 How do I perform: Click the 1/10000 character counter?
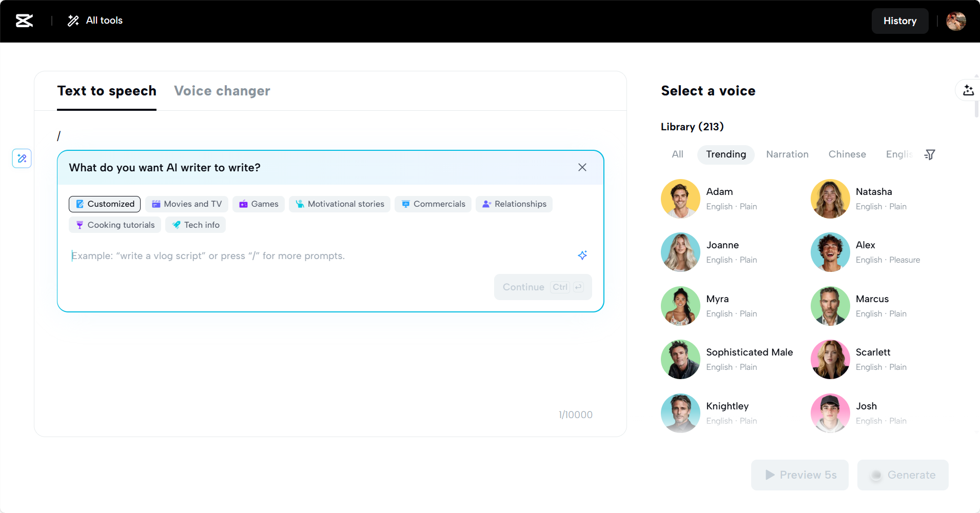click(x=575, y=415)
